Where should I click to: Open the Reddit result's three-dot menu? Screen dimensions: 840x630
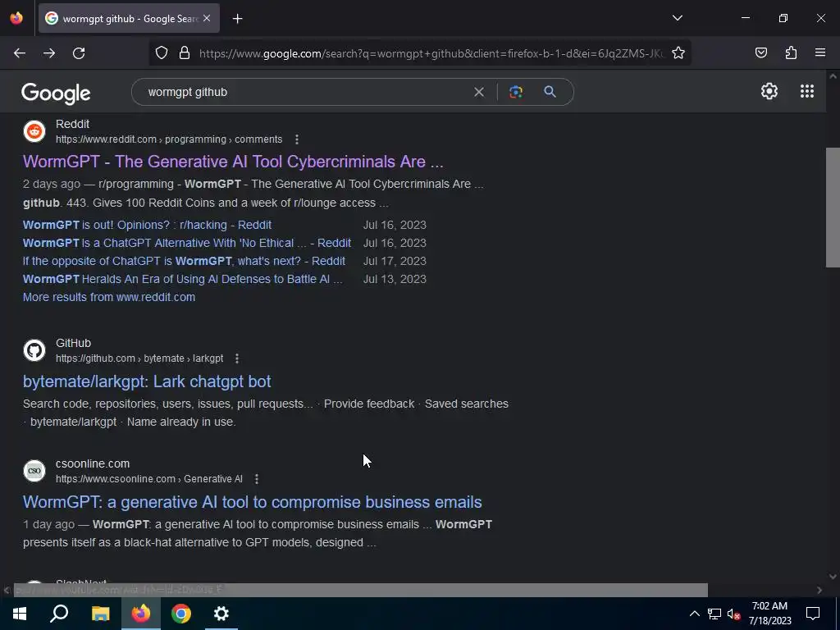tap(297, 139)
